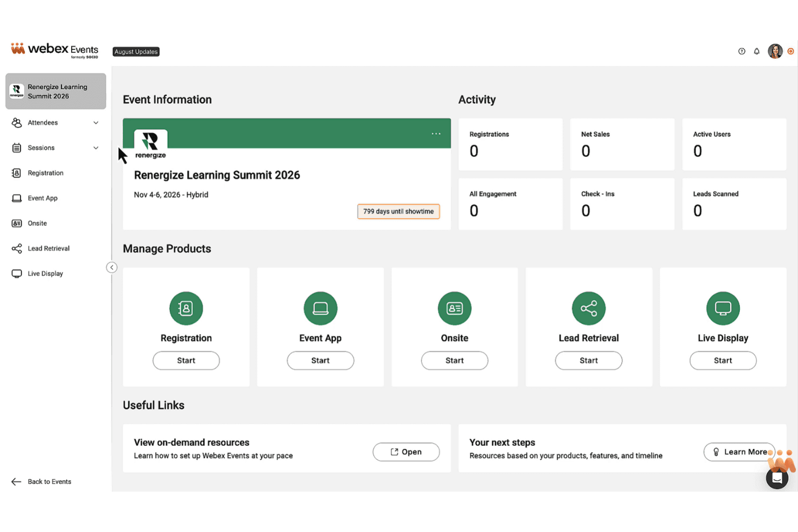Click the Webex Events logo

tap(54, 50)
